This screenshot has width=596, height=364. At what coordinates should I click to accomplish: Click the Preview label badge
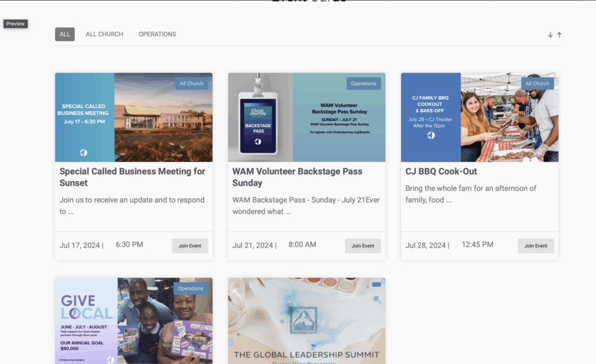pos(16,24)
